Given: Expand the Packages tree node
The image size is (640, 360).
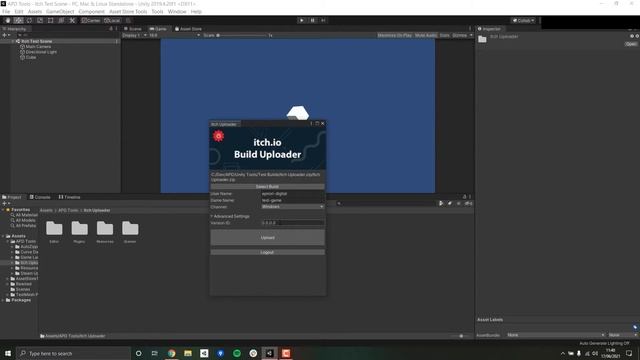Looking at the screenshot, I should click(3, 300).
